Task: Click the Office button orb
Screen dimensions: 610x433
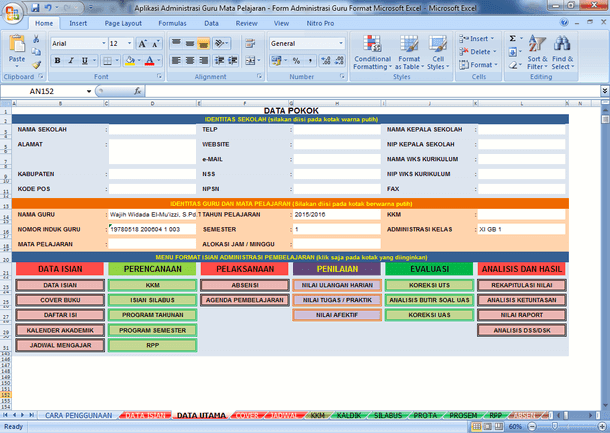Action: click(12, 14)
